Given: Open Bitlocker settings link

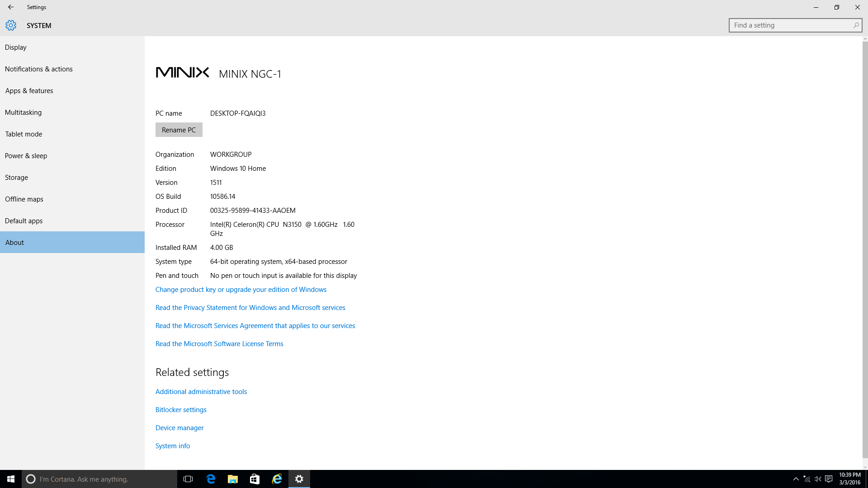Looking at the screenshot, I should pos(181,410).
